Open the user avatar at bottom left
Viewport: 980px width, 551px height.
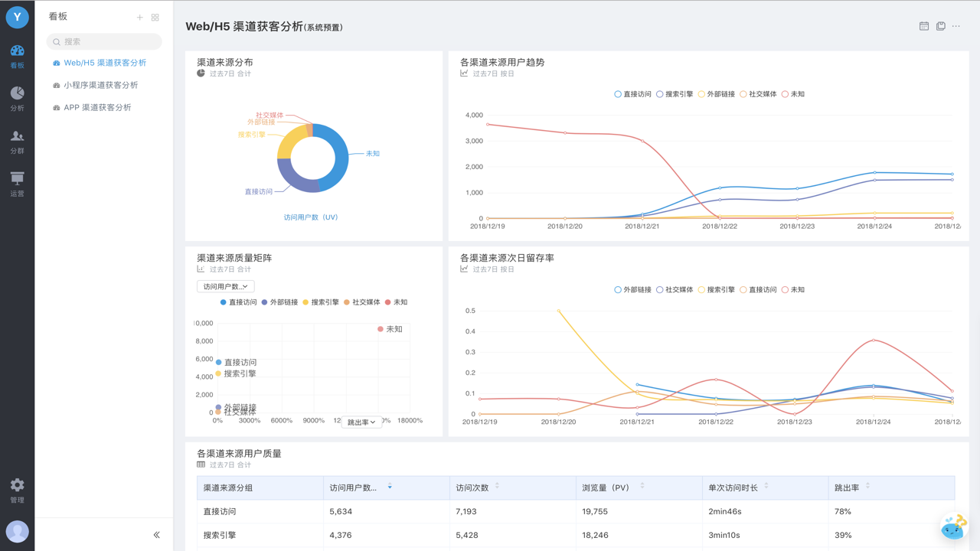pyautogui.click(x=17, y=531)
